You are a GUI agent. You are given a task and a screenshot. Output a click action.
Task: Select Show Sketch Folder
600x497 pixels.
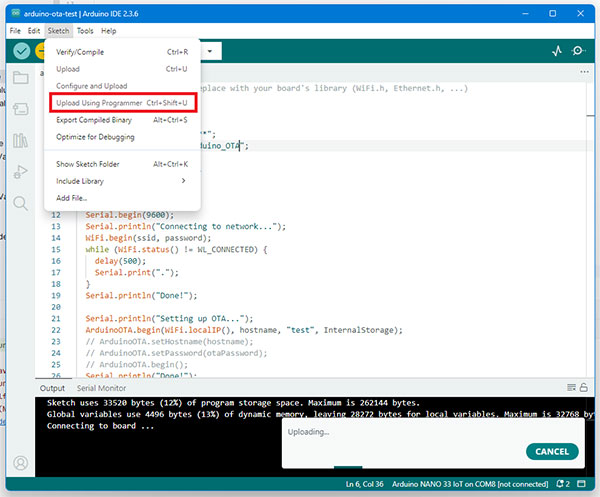pyautogui.click(x=122, y=164)
